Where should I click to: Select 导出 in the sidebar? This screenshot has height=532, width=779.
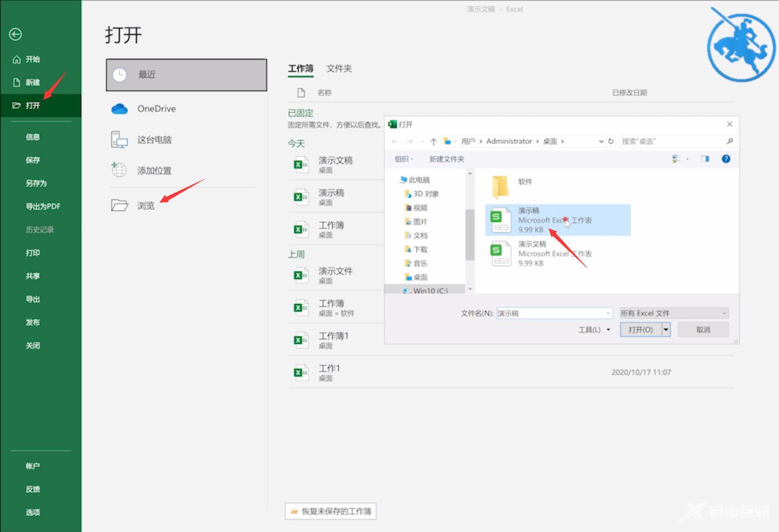pos(33,300)
